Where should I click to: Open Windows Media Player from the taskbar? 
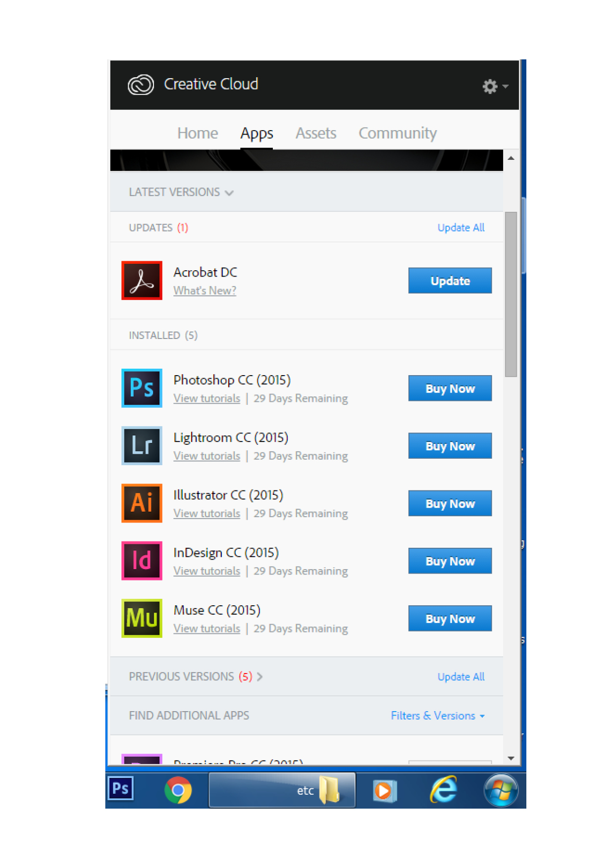coord(384,791)
